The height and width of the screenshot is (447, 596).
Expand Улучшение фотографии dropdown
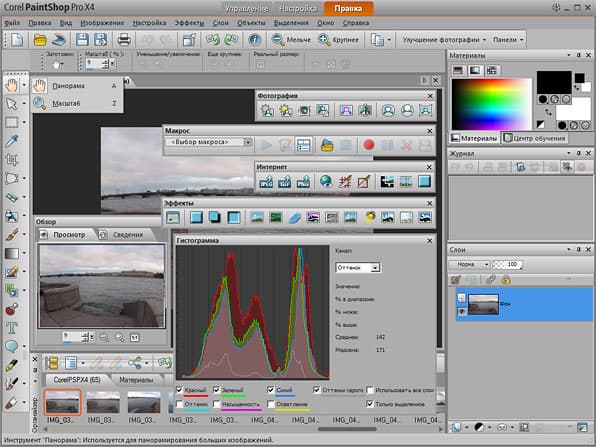[x=444, y=40]
